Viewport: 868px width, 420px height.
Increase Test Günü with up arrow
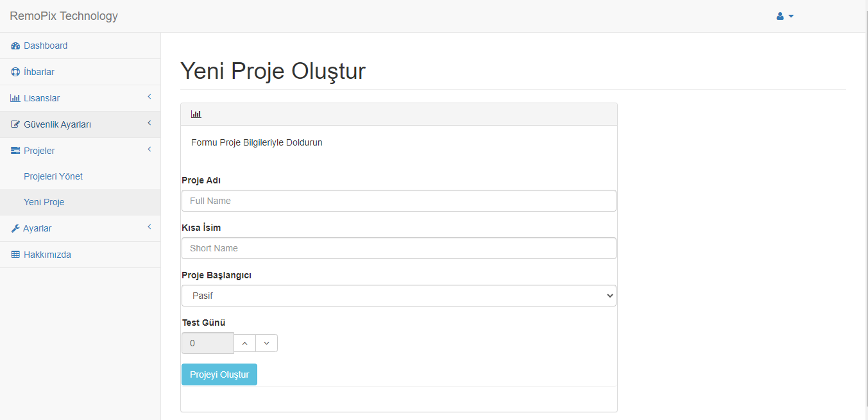click(x=244, y=343)
